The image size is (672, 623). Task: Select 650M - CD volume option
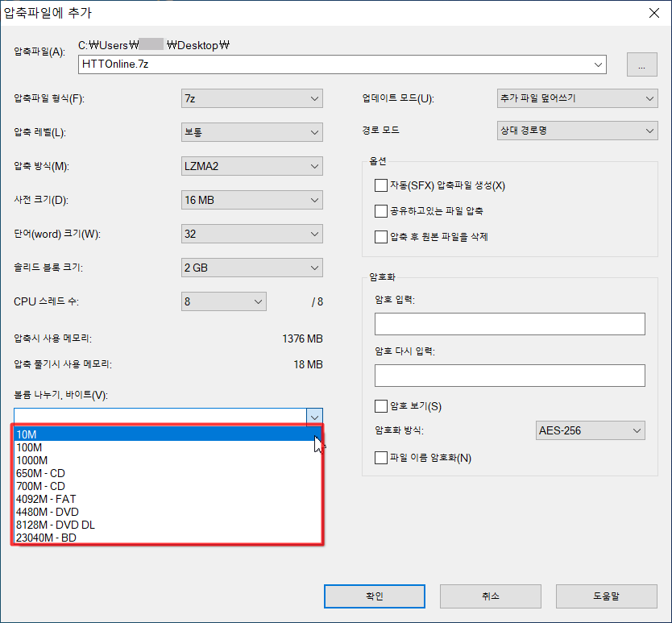click(168, 473)
